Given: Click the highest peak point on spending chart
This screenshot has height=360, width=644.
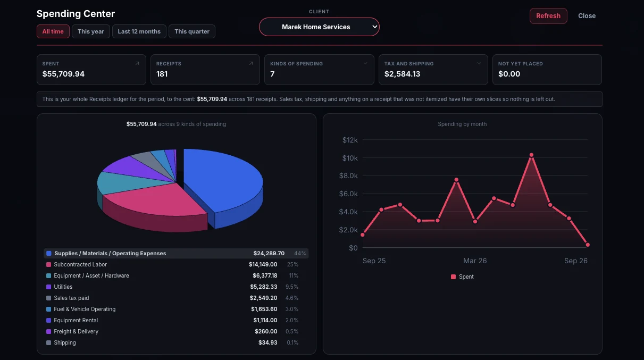Looking at the screenshot, I should (531, 155).
